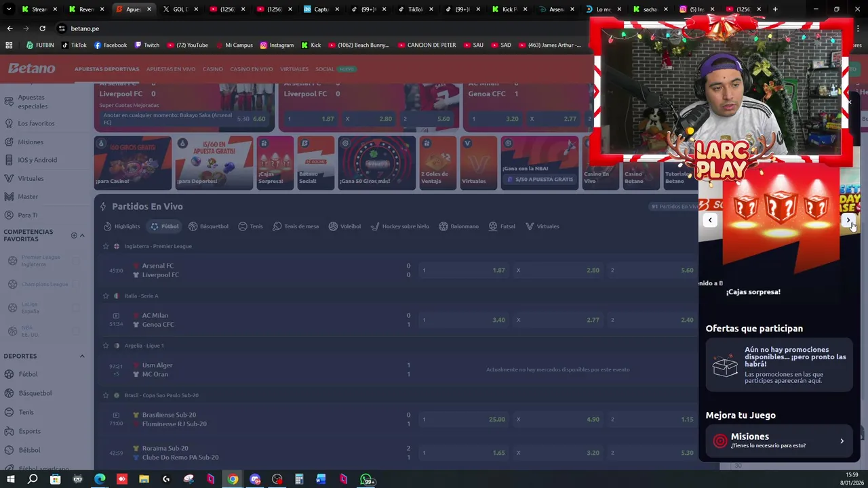Screen dimensions: 868x488
Task: Bet on Fluminense RJ Sub-20 win at 1.15
Action: point(652,420)
